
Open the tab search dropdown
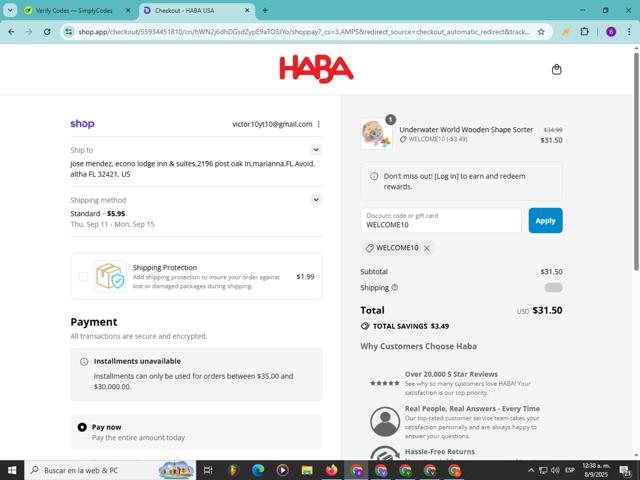10,11
